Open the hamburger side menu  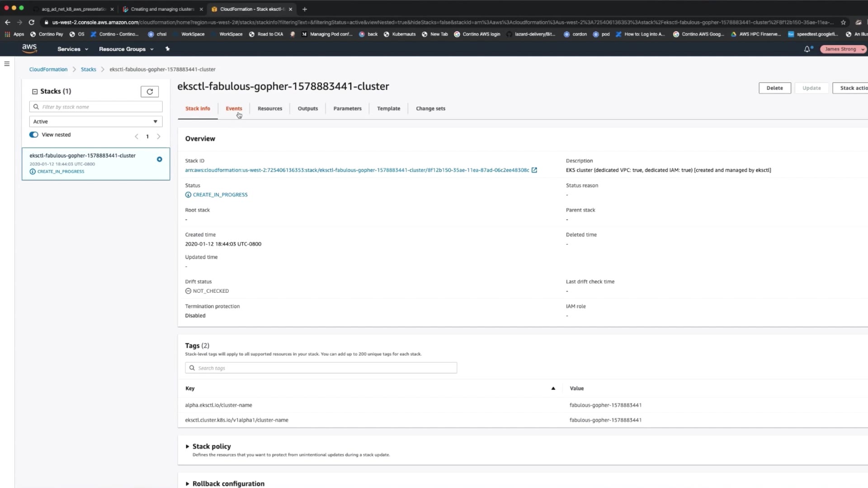tap(7, 64)
